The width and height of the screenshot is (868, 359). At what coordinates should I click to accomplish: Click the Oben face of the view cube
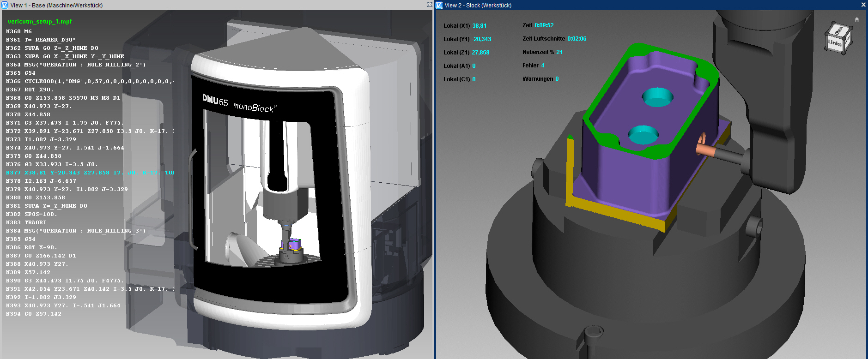coord(838,31)
